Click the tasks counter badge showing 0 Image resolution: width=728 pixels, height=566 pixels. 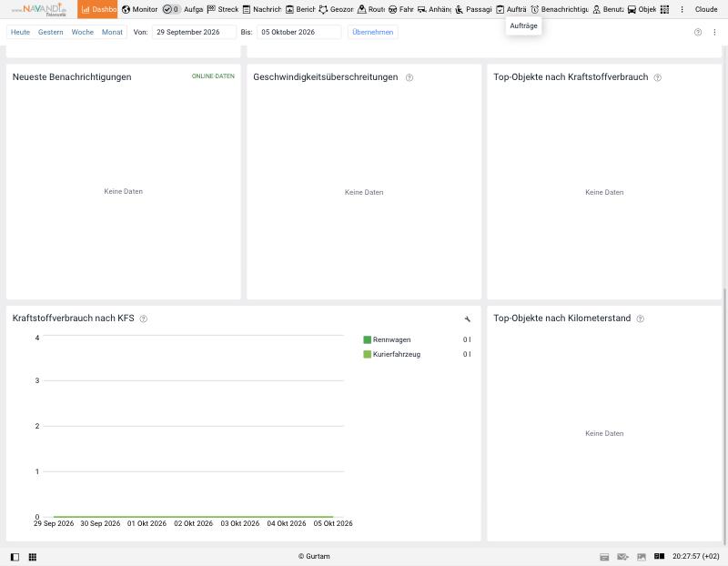click(x=171, y=9)
